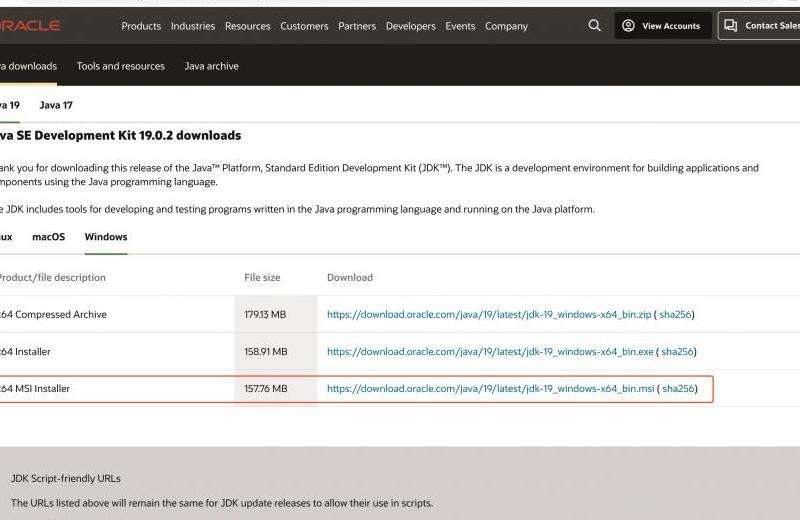Select the Windows platform tab
Image resolution: width=800 pixels, height=520 pixels.
[x=106, y=237]
